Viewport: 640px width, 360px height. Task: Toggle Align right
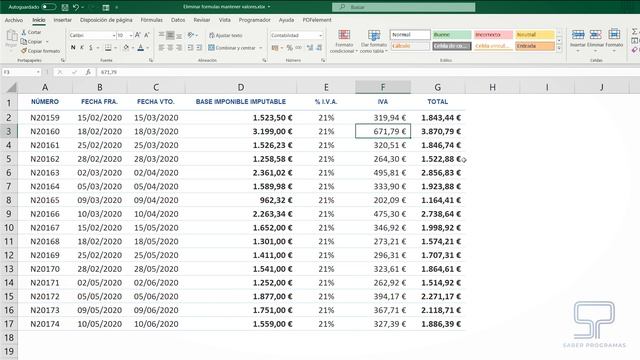(x=179, y=48)
